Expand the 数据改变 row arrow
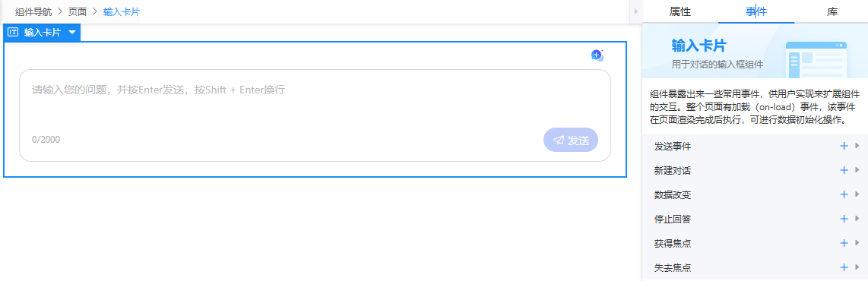The width and height of the screenshot is (868, 281). coord(857,194)
